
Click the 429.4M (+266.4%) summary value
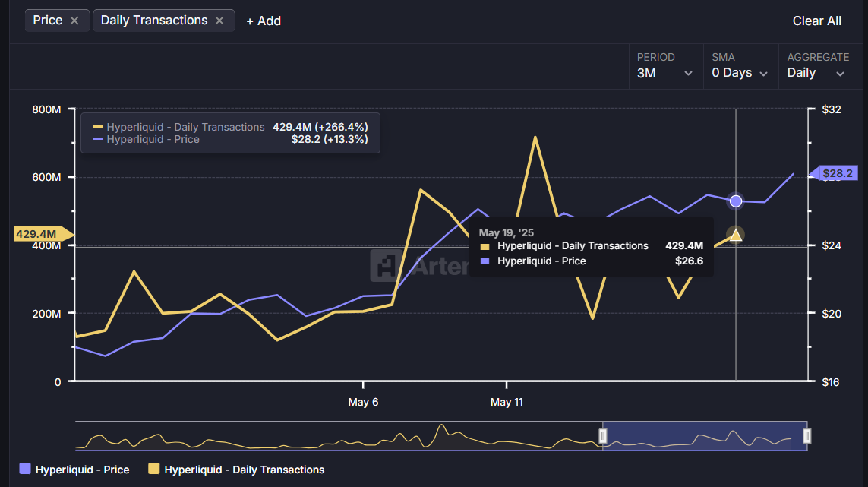click(x=320, y=127)
